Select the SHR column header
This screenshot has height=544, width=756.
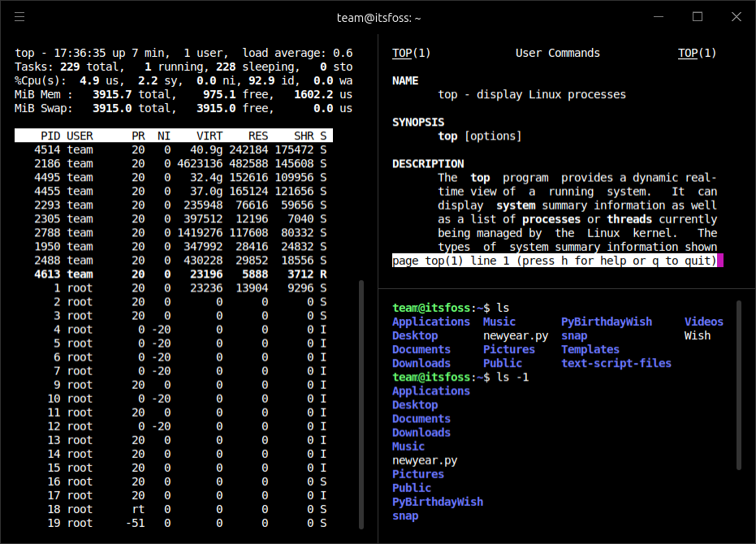[x=304, y=136]
